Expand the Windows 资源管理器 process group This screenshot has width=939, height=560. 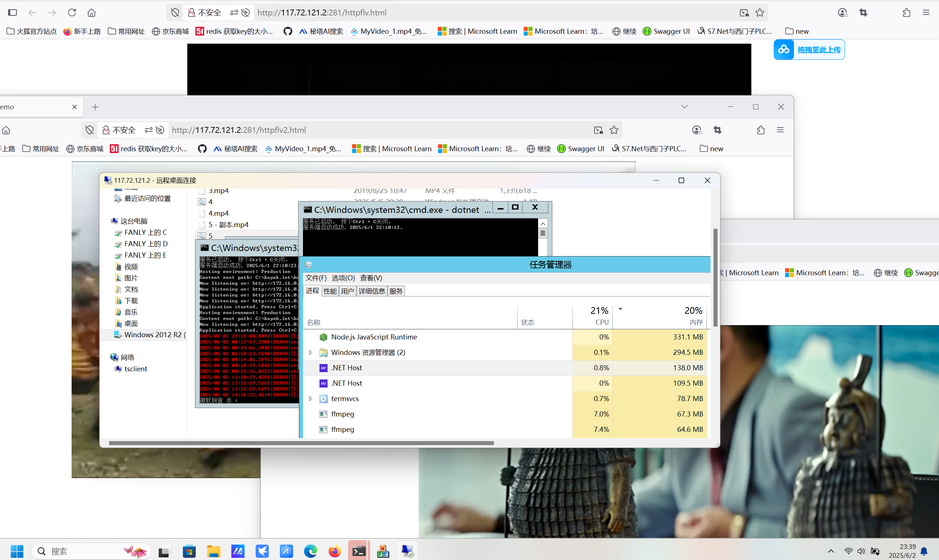[x=310, y=352]
